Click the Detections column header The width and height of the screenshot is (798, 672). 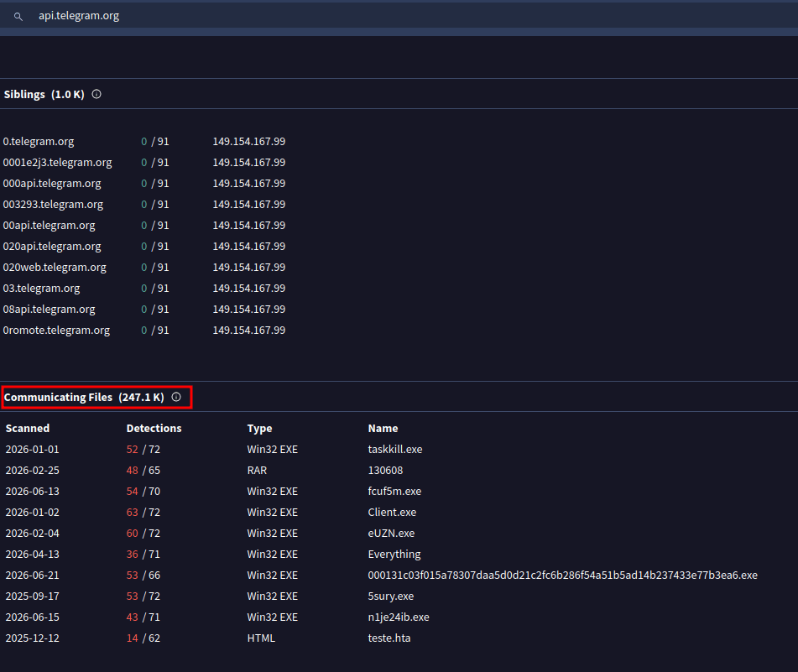(154, 429)
